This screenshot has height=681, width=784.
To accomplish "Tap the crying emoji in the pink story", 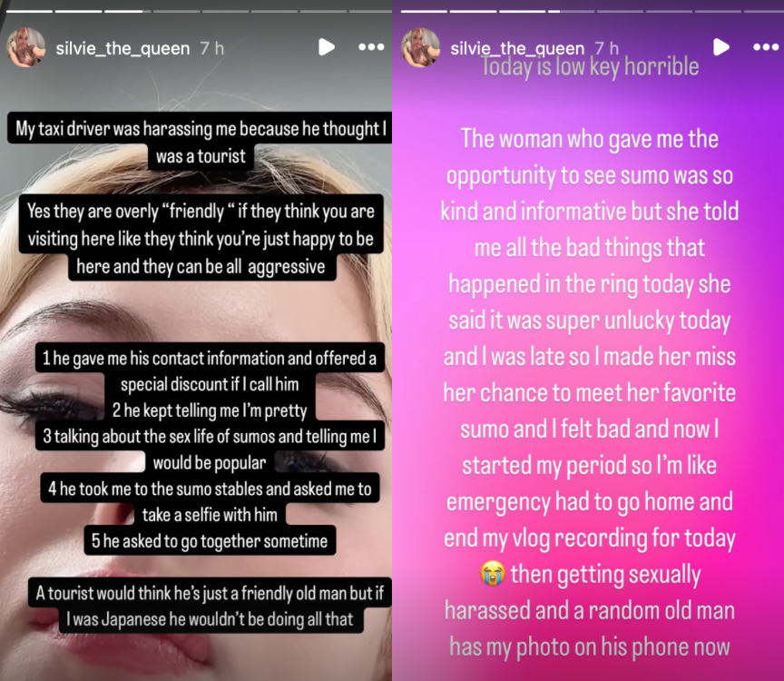I will click(492, 574).
